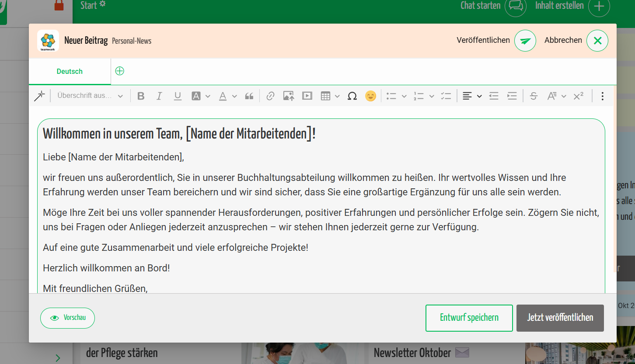The image size is (635, 364).
Task: Toggle italic formatting
Action: (159, 96)
